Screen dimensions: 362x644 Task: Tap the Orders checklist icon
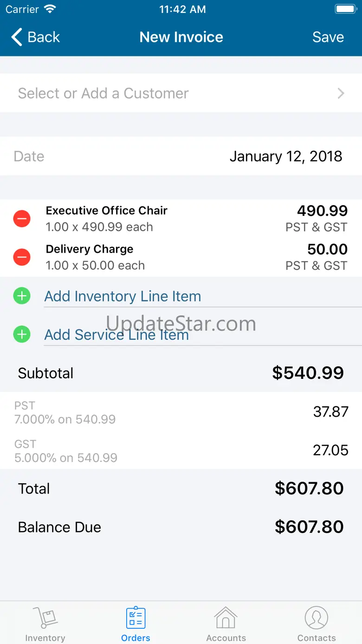(136, 618)
